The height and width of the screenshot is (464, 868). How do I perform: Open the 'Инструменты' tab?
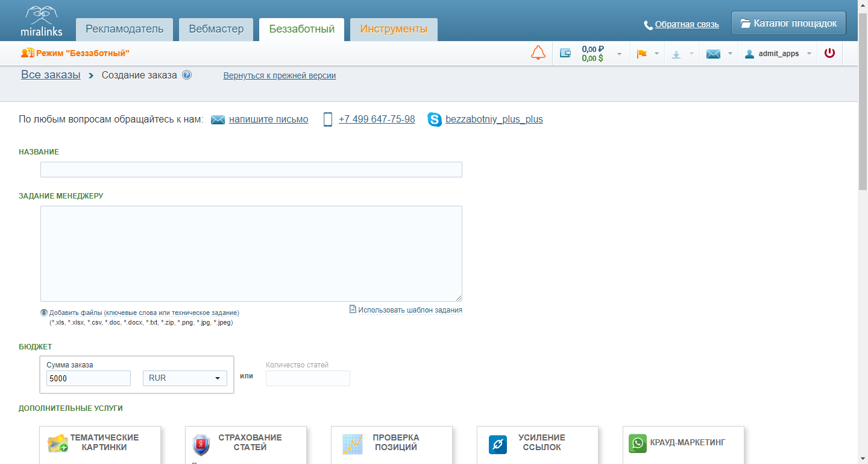(x=394, y=29)
